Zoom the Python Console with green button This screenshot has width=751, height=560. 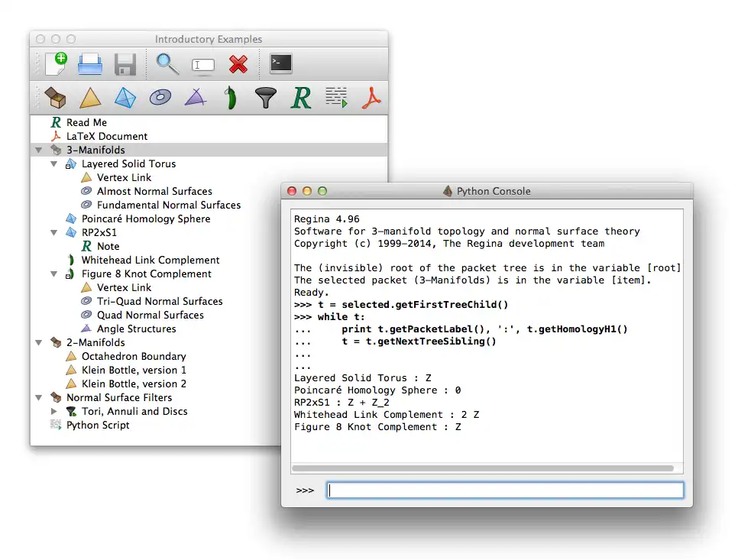(x=322, y=191)
